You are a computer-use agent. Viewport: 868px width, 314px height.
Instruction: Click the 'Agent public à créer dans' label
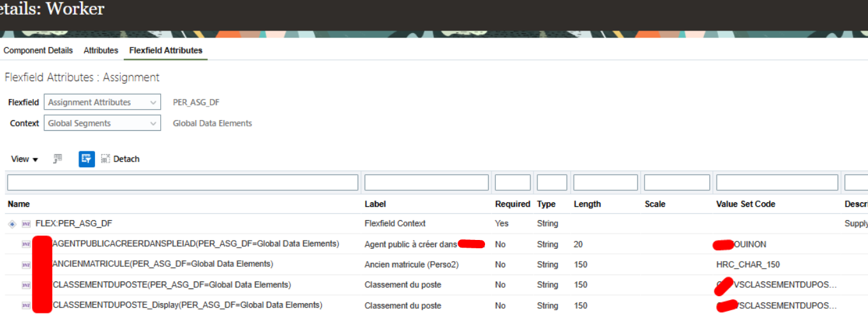click(x=411, y=244)
